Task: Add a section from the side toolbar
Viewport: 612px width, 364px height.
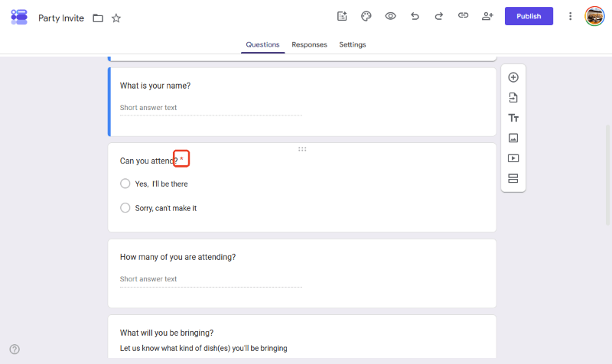Action: (x=513, y=178)
